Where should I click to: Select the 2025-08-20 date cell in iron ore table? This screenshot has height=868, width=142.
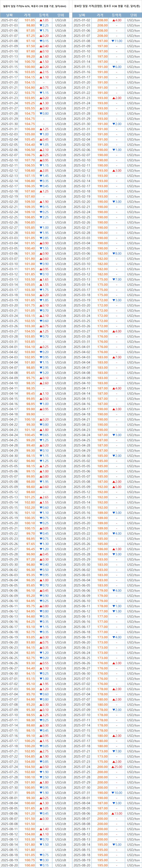pos(9,865)
